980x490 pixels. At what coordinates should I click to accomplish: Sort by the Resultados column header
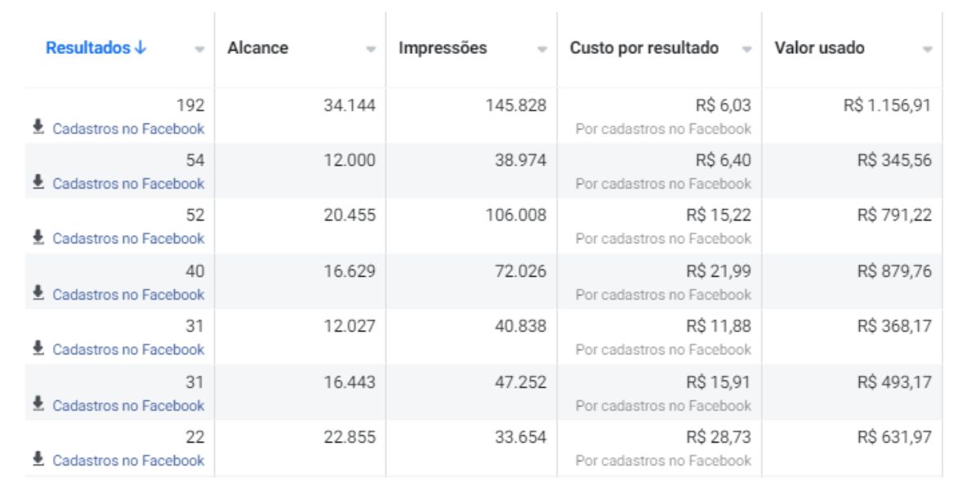(x=96, y=48)
